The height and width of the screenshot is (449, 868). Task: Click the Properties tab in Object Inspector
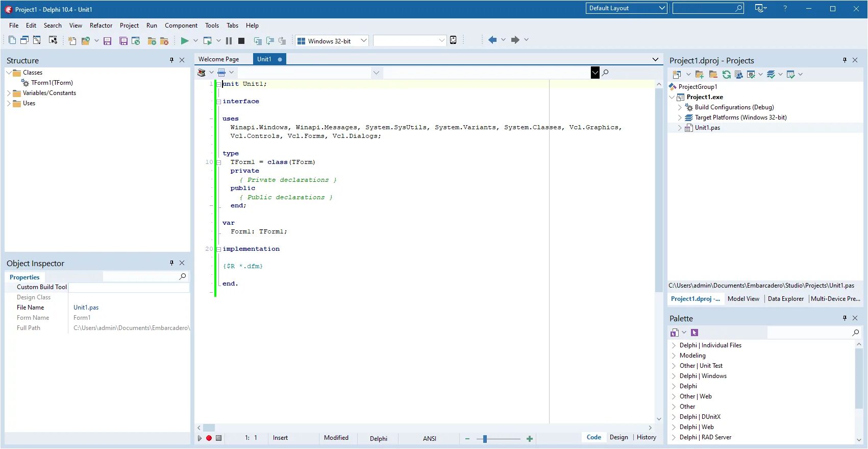[24, 277]
